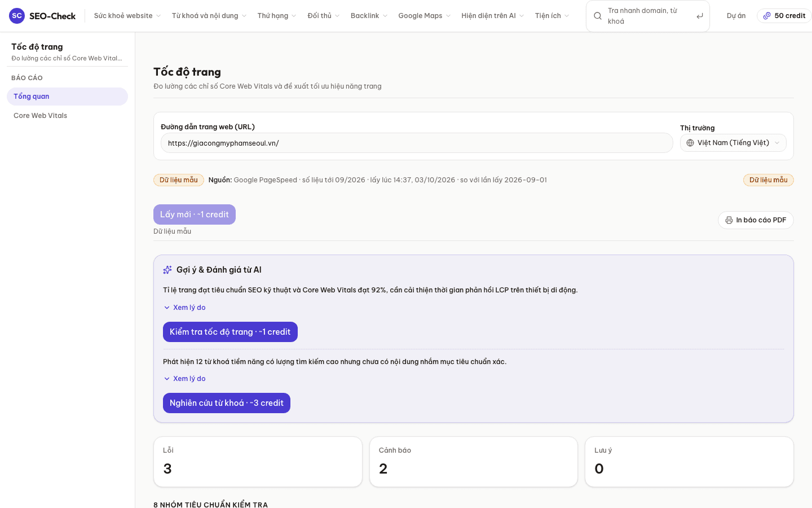Click the printer icon for PDF report
Viewport: 812px width, 508px height.
pyautogui.click(x=729, y=220)
